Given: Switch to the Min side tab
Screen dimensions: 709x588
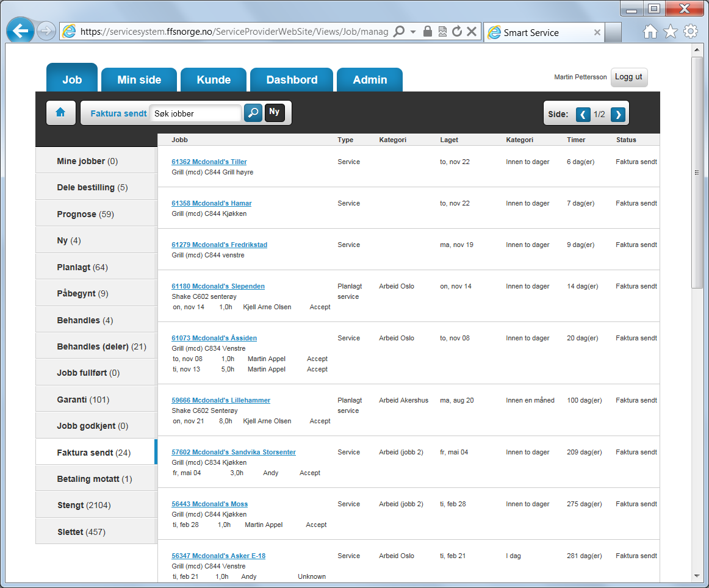Looking at the screenshot, I should (x=139, y=80).
